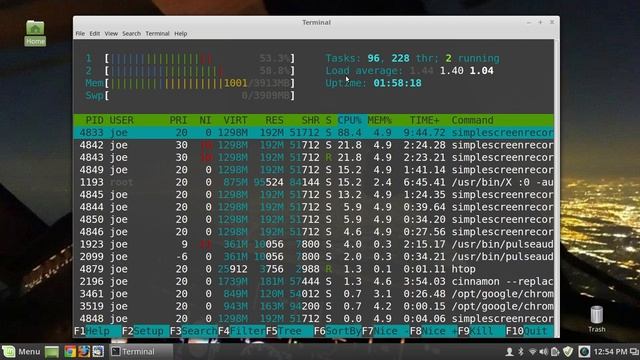Viewport: 640px width, 360px height.
Task: Sort by the RES column header
Action: click(274, 120)
